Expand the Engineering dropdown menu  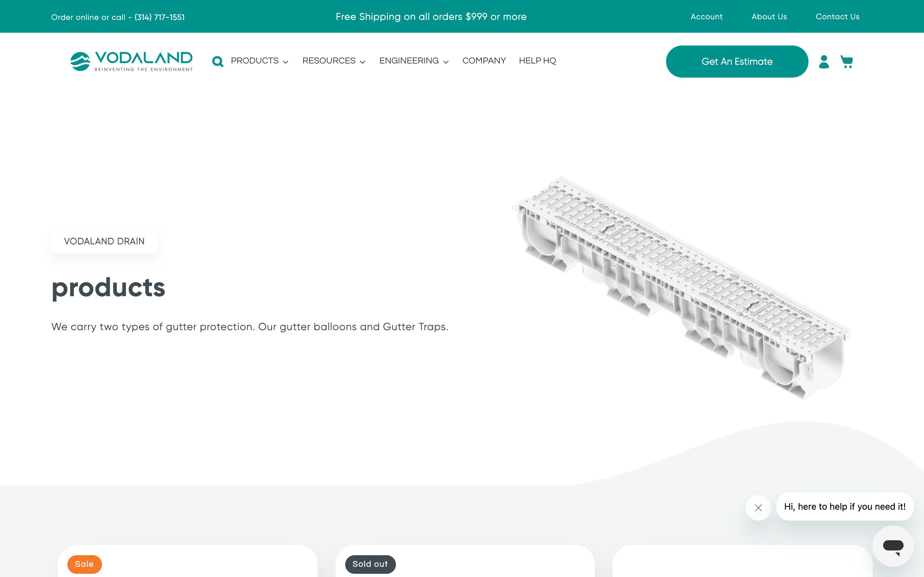[x=414, y=61]
